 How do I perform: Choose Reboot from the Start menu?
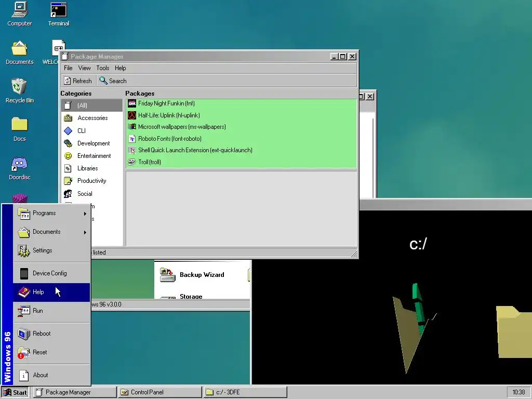pos(51,334)
